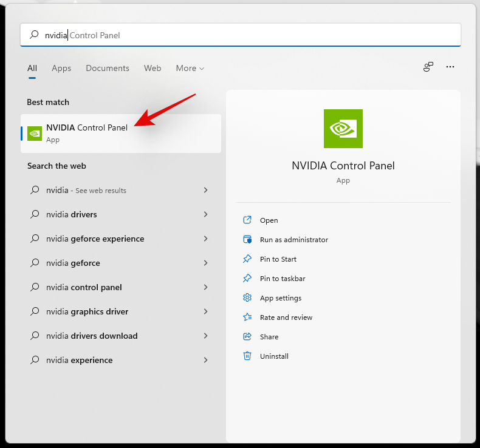This screenshot has width=480, height=448.
Task: Click the Share arrow icon
Action: (x=247, y=336)
